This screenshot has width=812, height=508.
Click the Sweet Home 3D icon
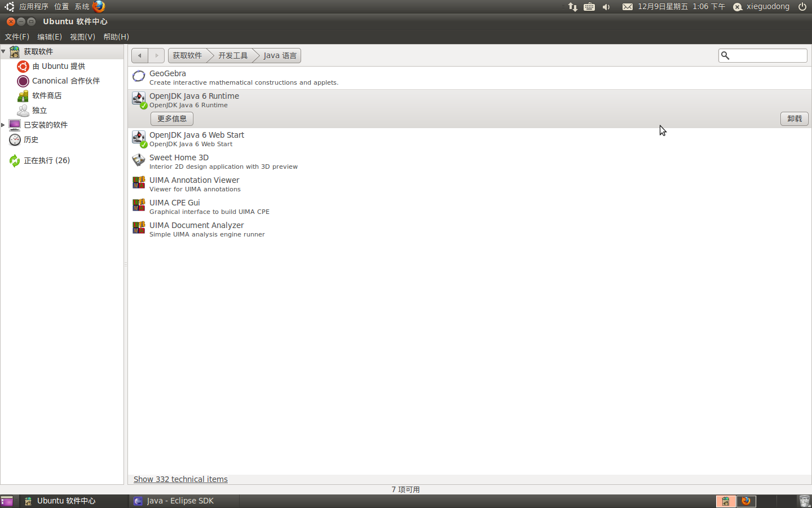(139, 160)
